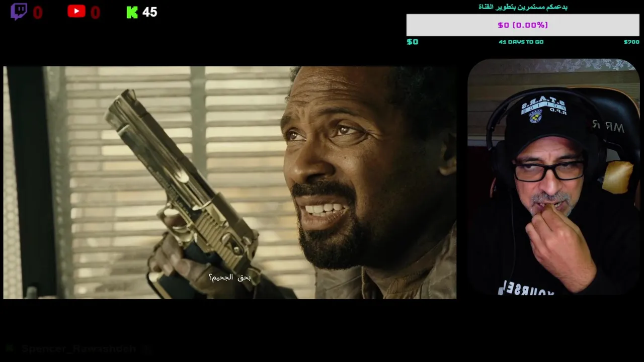Click the $700 goal target label

[631, 42]
